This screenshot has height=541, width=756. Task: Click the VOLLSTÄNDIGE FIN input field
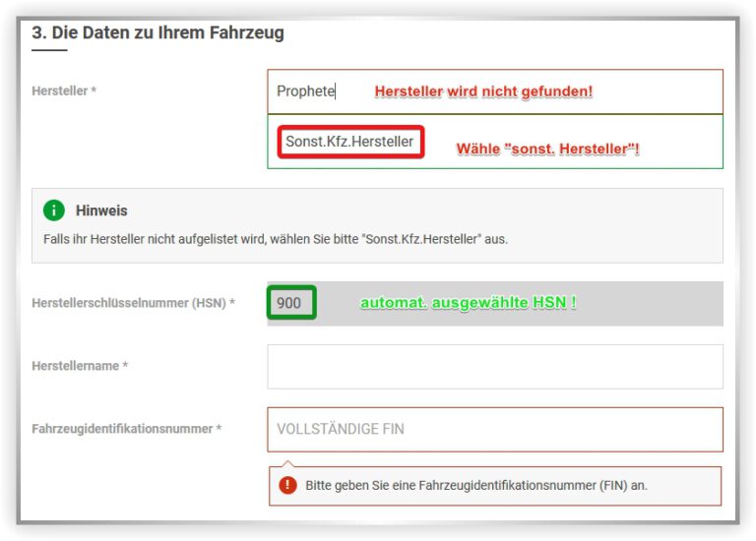click(495, 429)
